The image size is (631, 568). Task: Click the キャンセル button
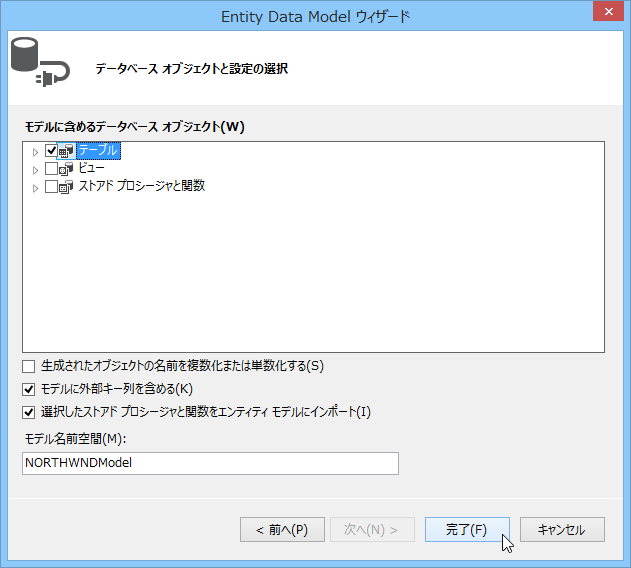click(x=561, y=530)
